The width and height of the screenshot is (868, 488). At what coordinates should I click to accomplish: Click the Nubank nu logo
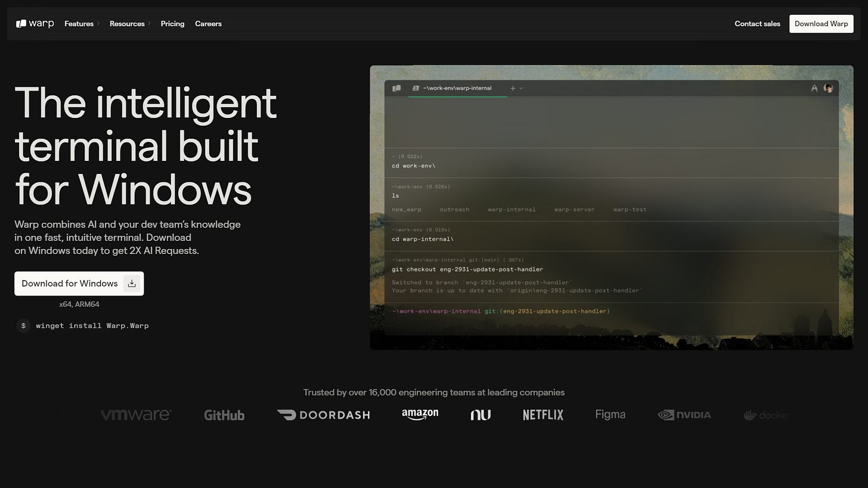(x=480, y=415)
